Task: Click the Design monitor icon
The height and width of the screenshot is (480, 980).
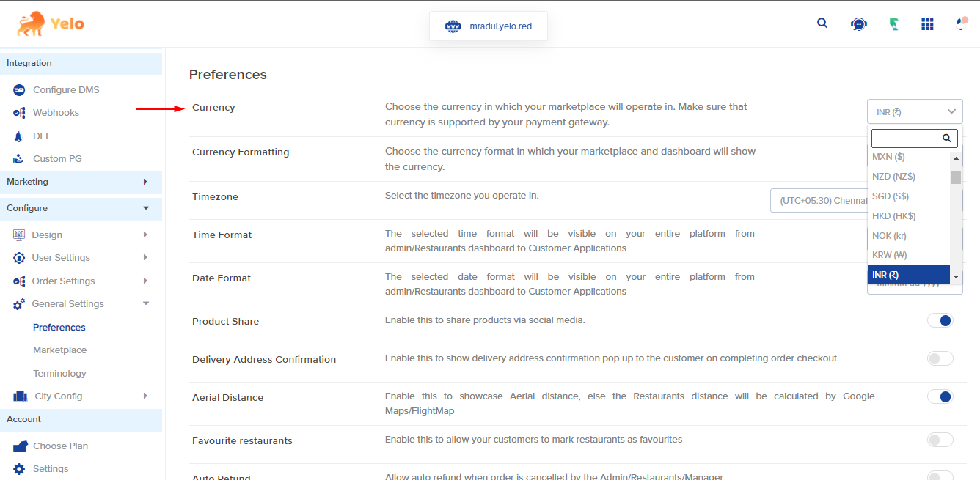Action: tap(19, 235)
